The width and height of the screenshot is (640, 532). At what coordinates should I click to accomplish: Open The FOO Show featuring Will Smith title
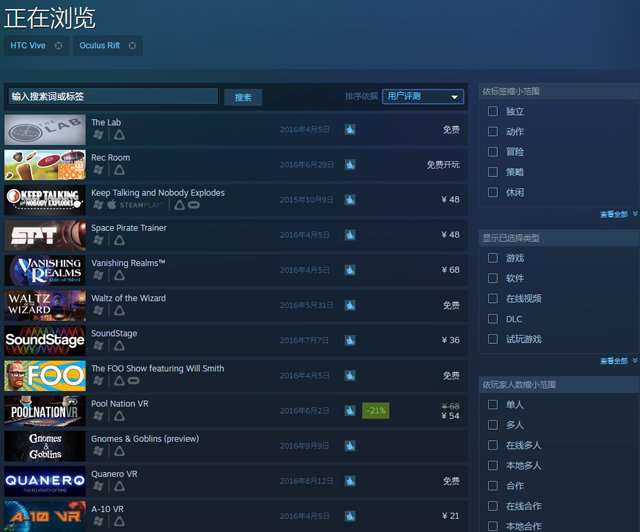158,368
